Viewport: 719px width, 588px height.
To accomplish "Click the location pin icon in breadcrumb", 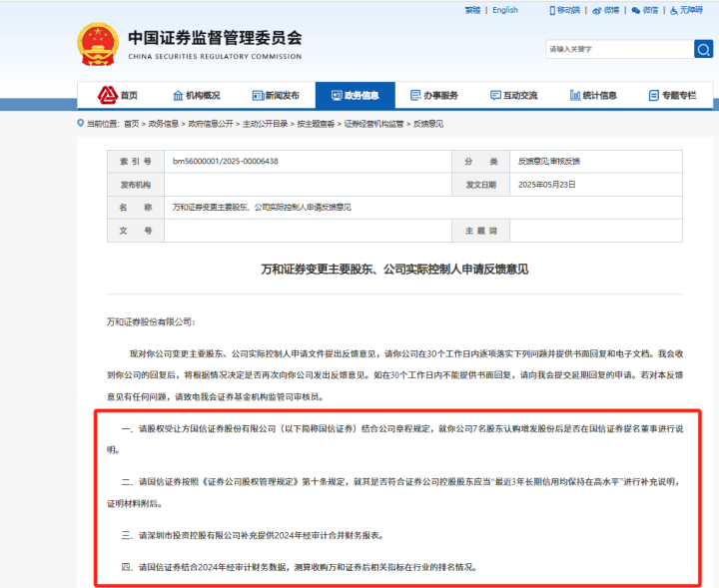I will 81,123.
